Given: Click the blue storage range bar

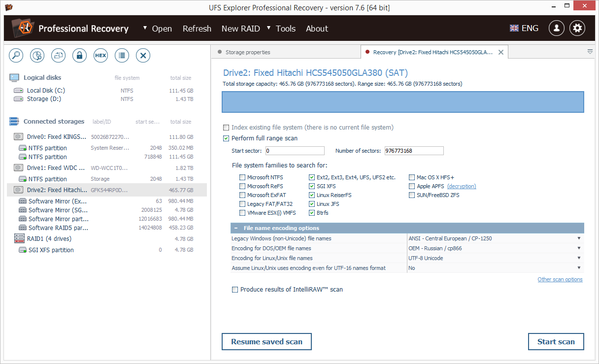Looking at the screenshot, I should (x=403, y=102).
